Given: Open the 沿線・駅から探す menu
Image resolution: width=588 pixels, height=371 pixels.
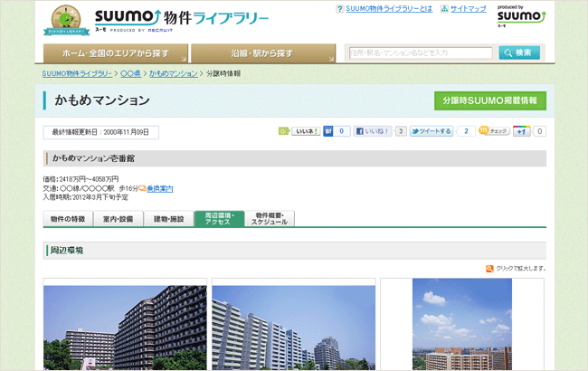Looking at the screenshot, I should [262, 53].
